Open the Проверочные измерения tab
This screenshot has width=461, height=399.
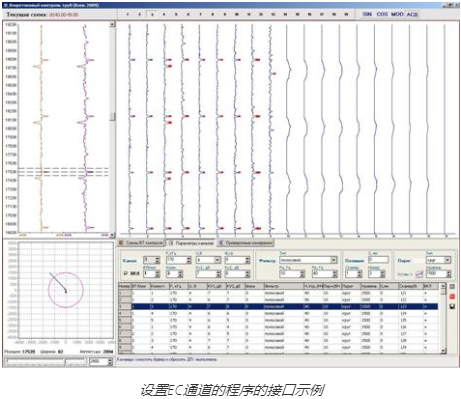[246, 243]
